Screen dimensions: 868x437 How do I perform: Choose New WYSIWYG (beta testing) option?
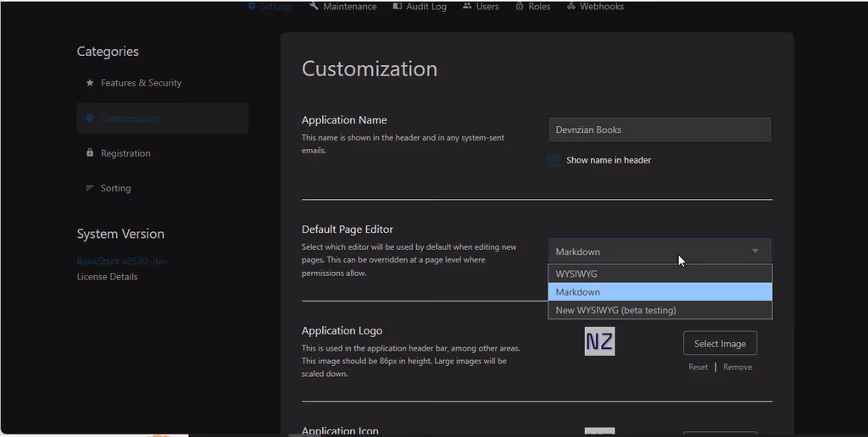[659, 310]
